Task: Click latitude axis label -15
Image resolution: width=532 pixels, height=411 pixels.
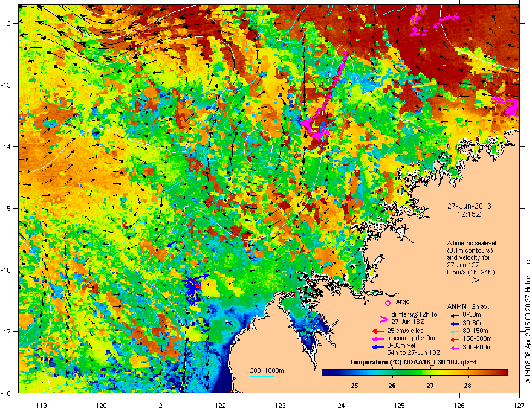Action: point(7,209)
